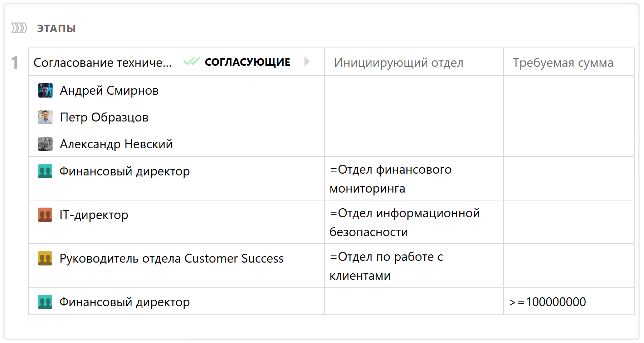Click Петр Образцов's avatar picture
This screenshot has width=644, height=343.
pyautogui.click(x=45, y=117)
